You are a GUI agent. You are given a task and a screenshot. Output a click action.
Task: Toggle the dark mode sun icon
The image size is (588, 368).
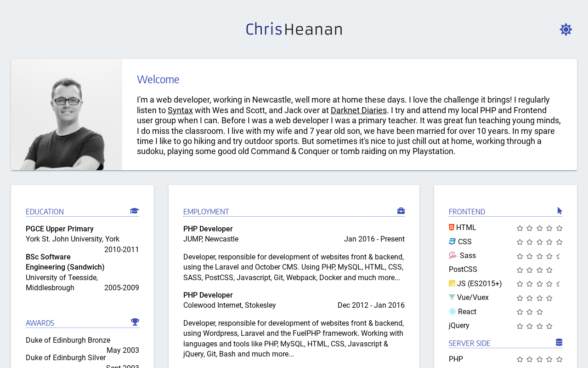(565, 29)
